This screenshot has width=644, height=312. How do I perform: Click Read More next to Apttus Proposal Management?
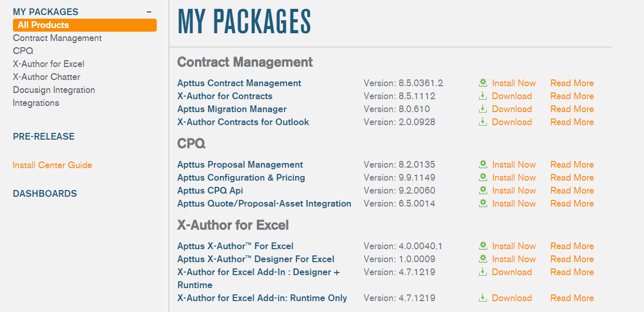pos(571,164)
